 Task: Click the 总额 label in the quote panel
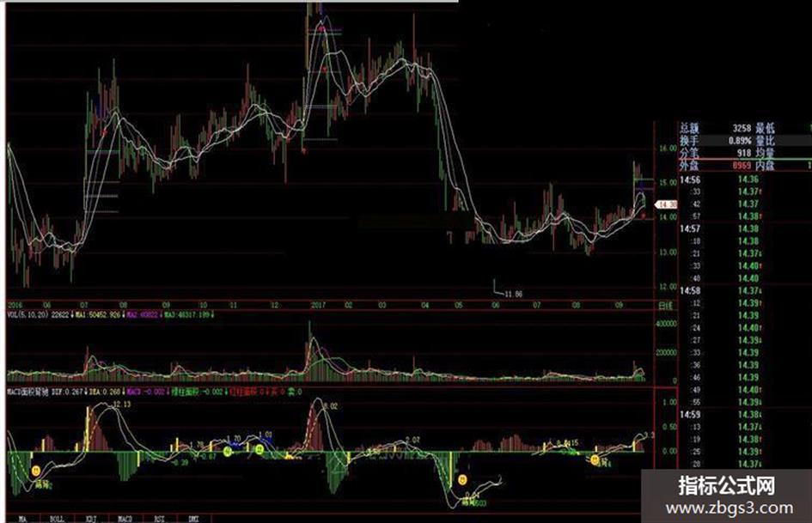coord(689,128)
